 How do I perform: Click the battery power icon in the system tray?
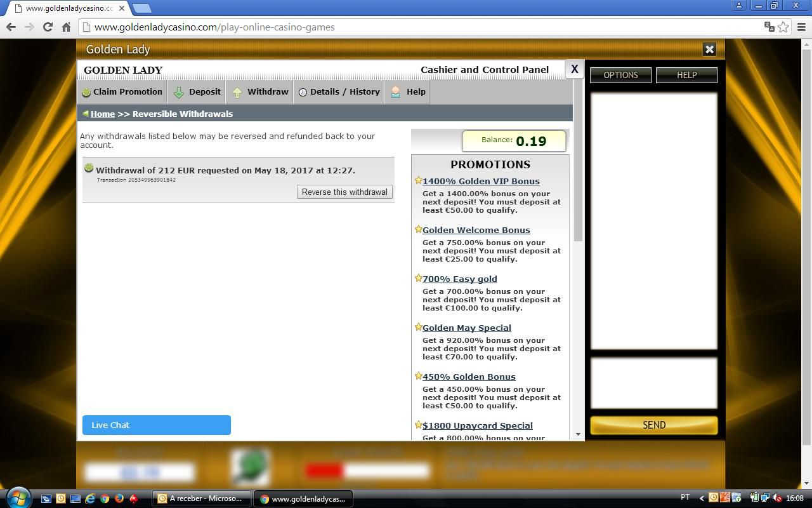click(x=754, y=498)
